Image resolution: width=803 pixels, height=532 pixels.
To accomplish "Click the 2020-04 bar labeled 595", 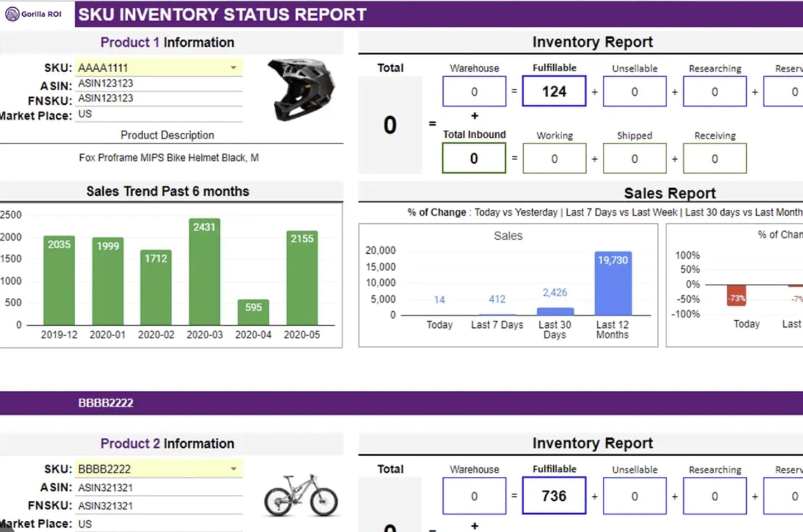I will (253, 312).
